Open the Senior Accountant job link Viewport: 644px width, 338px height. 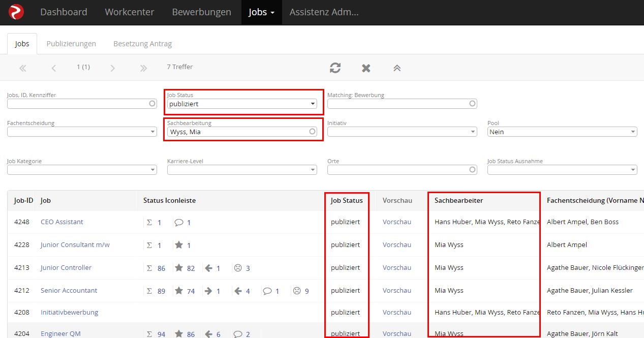(x=69, y=290)
